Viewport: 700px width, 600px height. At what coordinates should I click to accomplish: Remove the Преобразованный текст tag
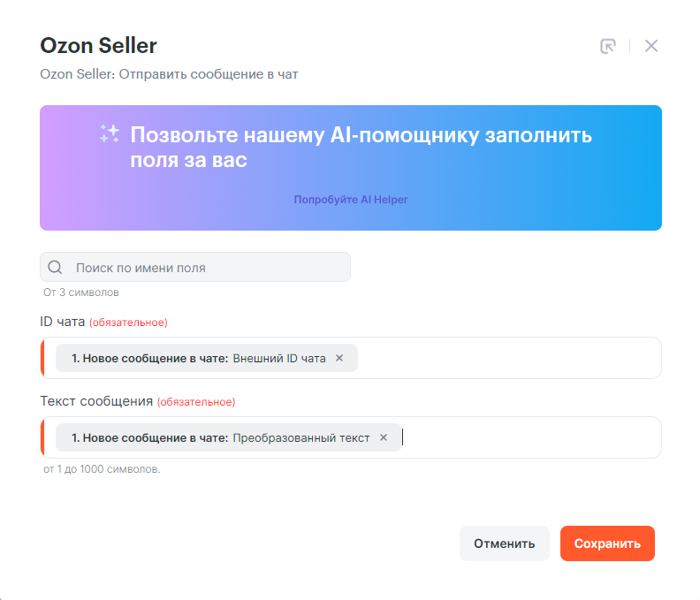(x=384, y=437)
